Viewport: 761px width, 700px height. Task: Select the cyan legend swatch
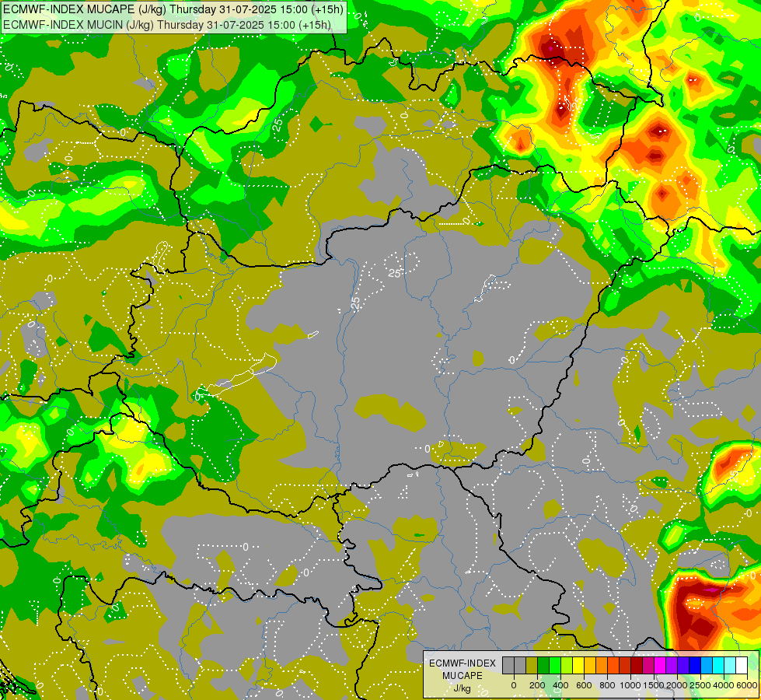coord(719,666)
